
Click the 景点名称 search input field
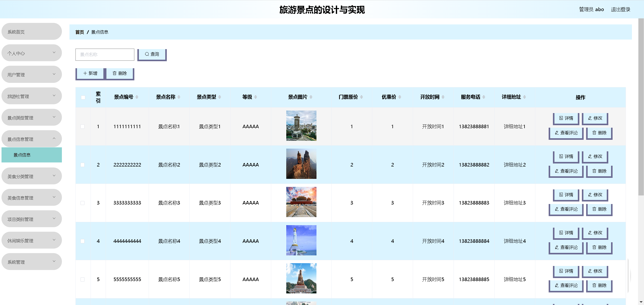click(x=105, y=54)
